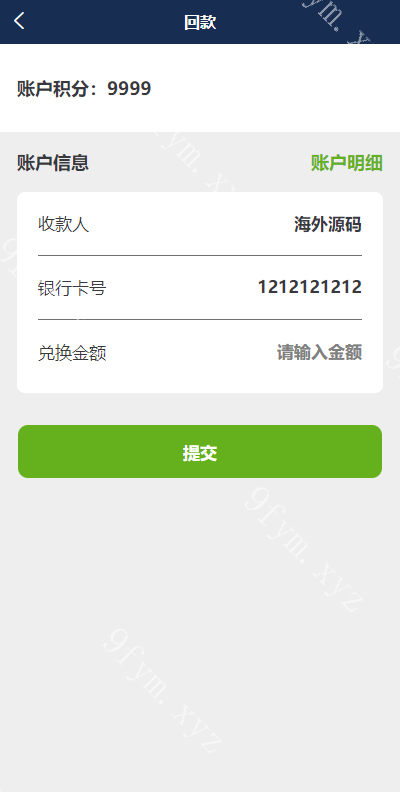Click the divider line under 银行卡号 row
The width and height of the screenshot is (400, 792).
click(x=200, y=319)
